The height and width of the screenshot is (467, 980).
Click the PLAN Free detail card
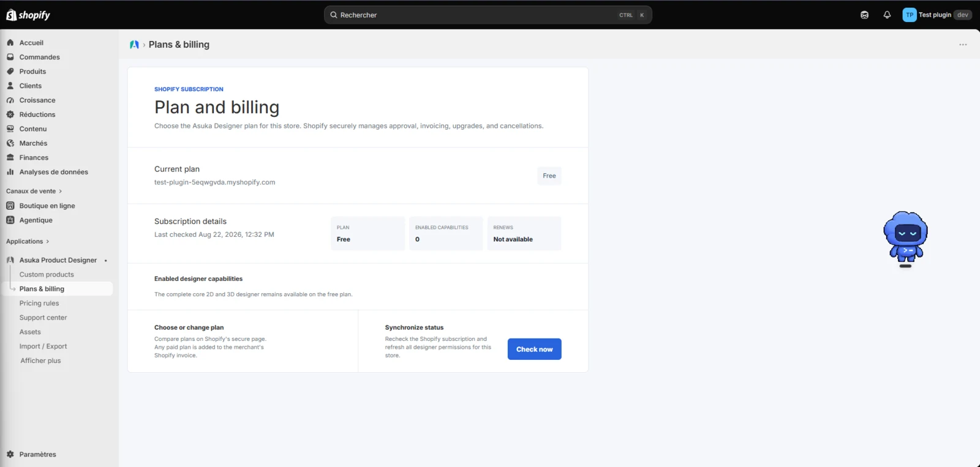coord(367,233)
